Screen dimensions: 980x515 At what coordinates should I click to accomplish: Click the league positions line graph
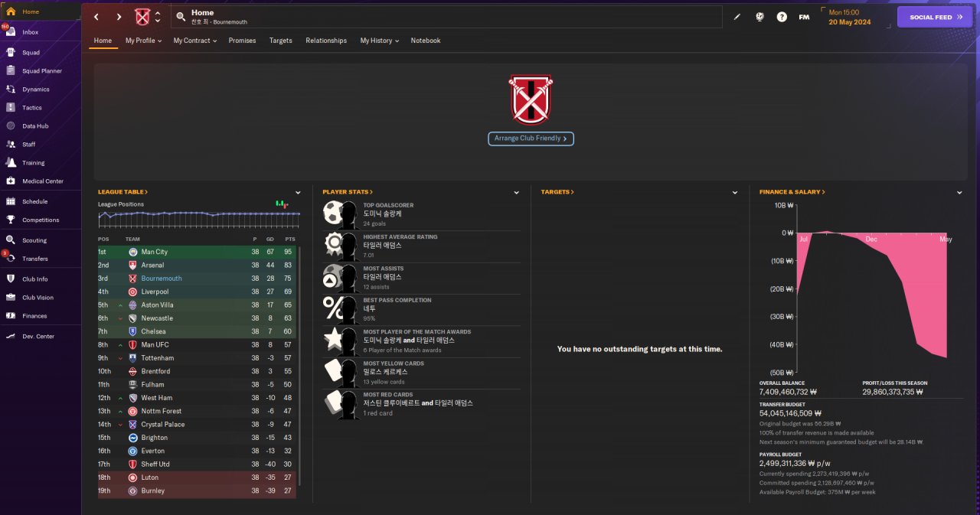point(199,217)
